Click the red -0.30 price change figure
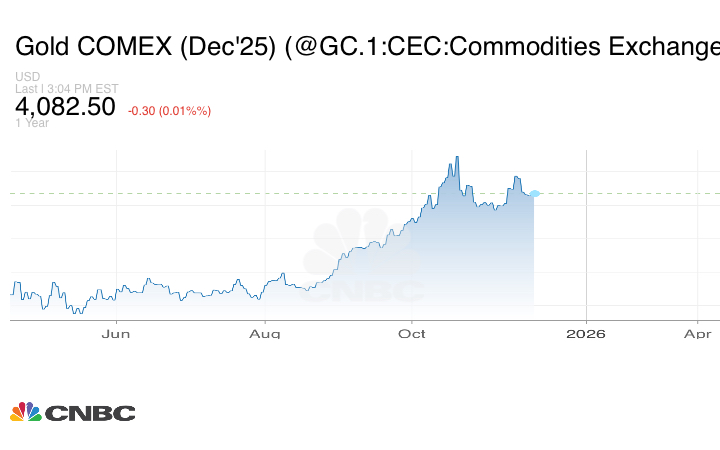 coord(144,110)
